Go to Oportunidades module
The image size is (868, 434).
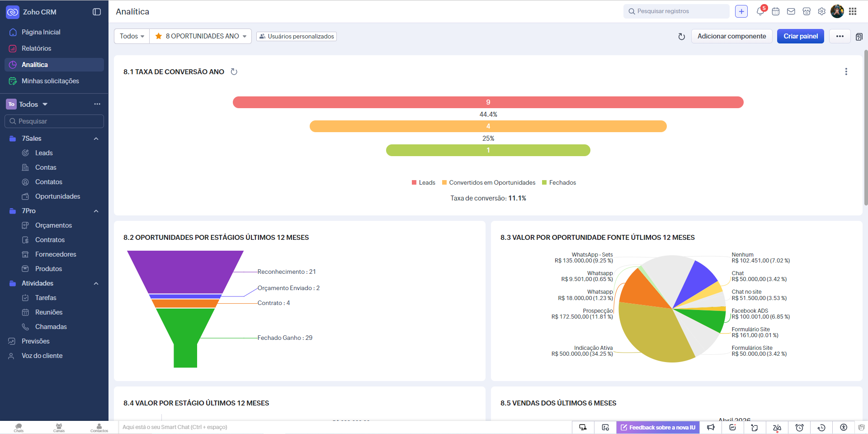[x=57, y=196]
